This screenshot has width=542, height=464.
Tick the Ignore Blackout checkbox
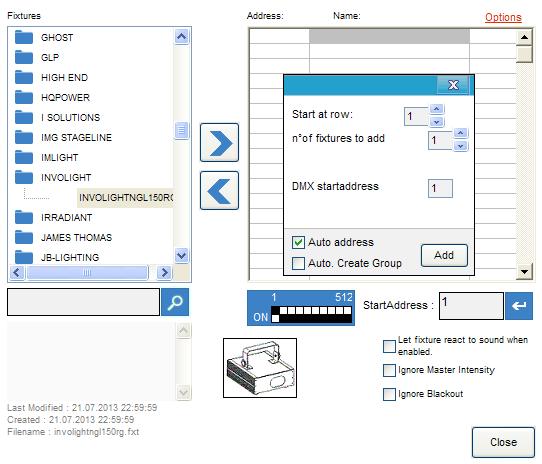point(389,394)
